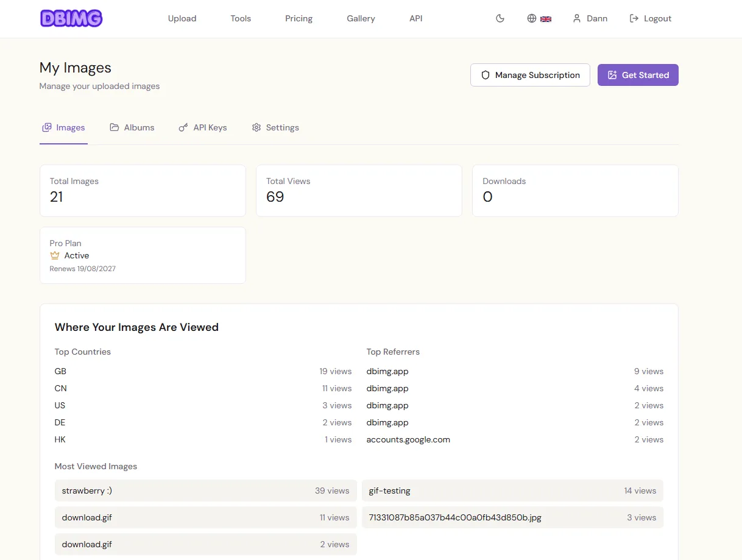
Task: Click the HK country row
Action: (203, 439)
